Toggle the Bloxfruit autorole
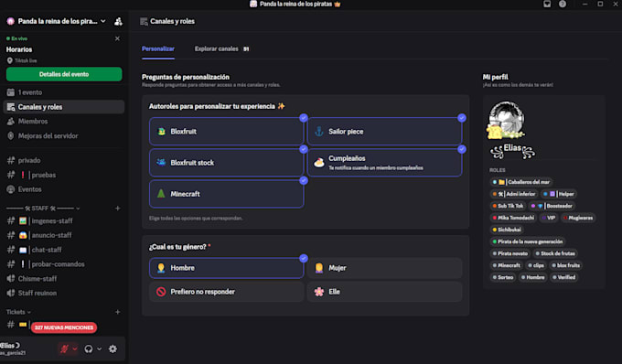622x364 pixels. point(227,132)
